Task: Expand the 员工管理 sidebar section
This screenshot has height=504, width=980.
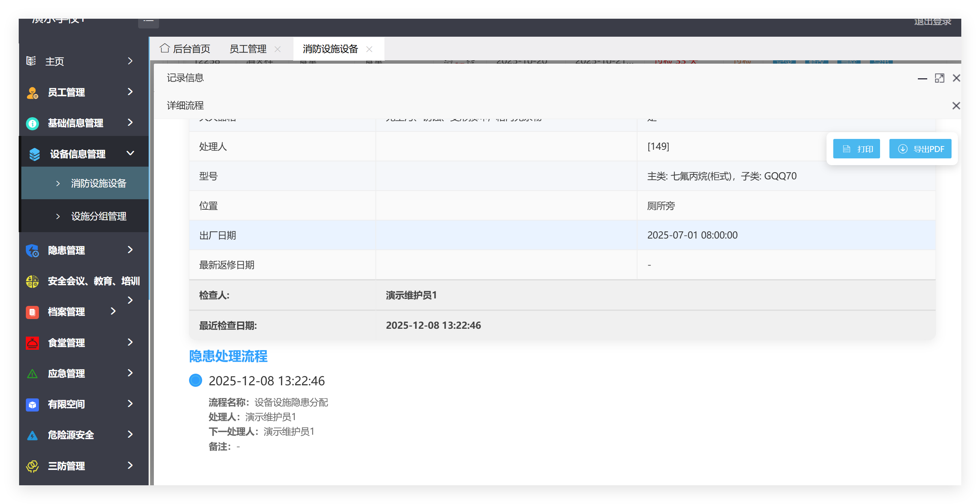Action: click(x=130, y=92)
